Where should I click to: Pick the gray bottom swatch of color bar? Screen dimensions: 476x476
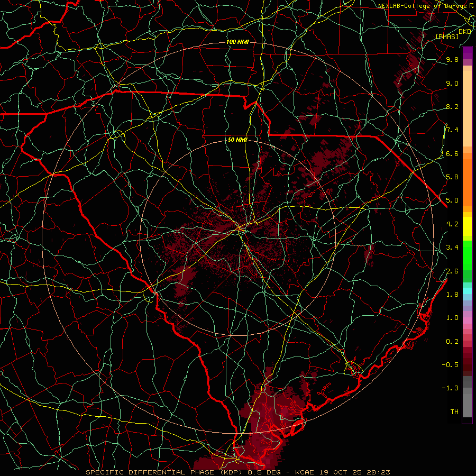pyautogui.click(x=467, y=405)
